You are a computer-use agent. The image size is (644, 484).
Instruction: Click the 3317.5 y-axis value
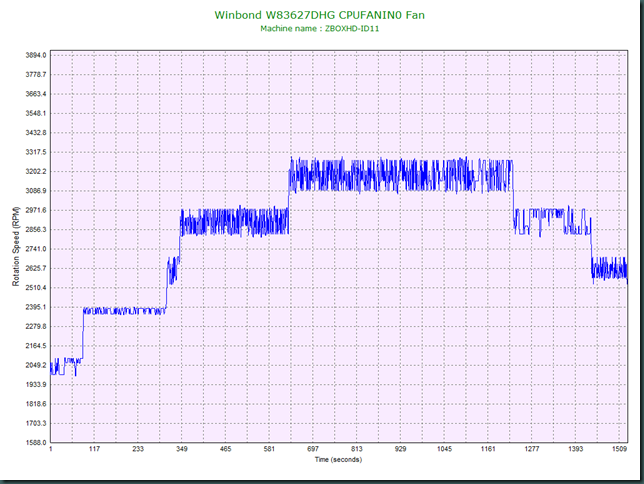coord(36,152)
